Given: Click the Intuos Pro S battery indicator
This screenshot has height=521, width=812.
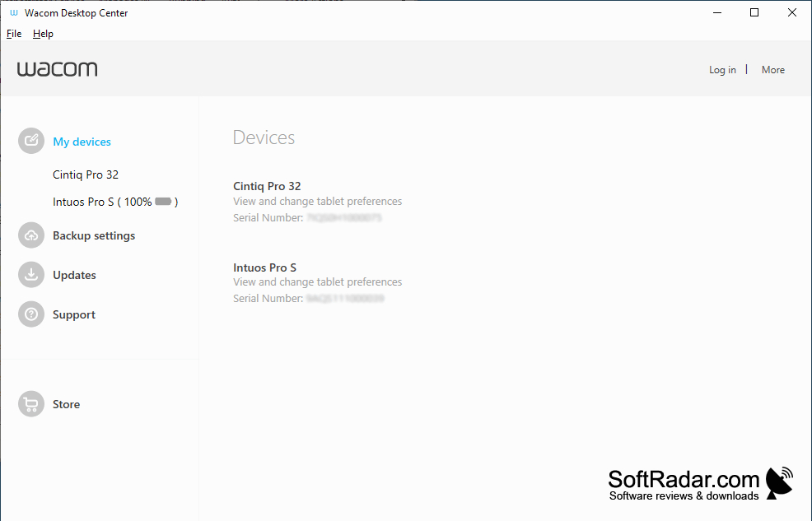Looking at the screenshot, I should pyautogui.click(x=163, y=202).
